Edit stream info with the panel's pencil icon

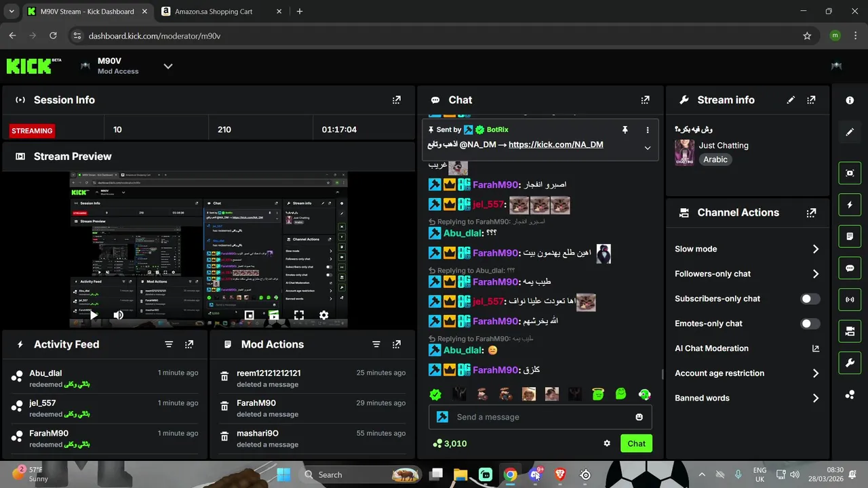coord(791,100)
